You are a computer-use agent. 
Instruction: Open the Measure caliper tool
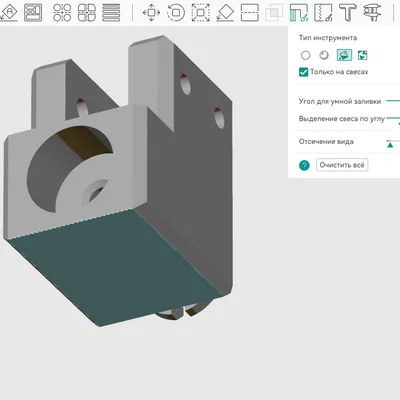click(372, 13)
